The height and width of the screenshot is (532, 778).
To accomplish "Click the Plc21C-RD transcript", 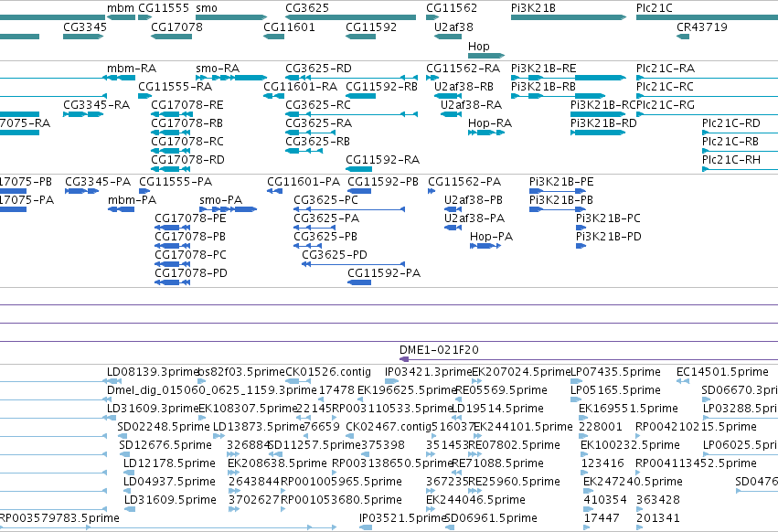I will click(740, 133).
